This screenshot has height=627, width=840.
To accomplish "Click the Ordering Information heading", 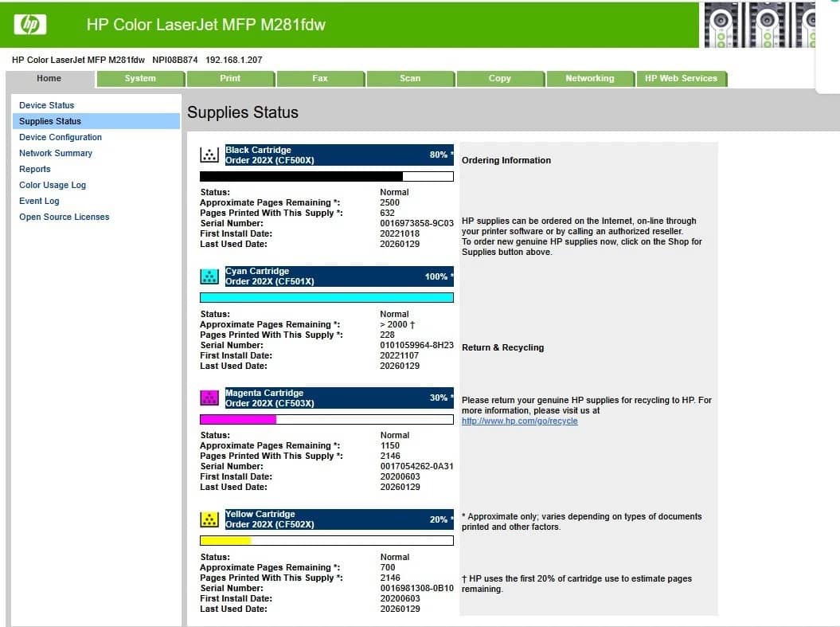I will point(506,160).
